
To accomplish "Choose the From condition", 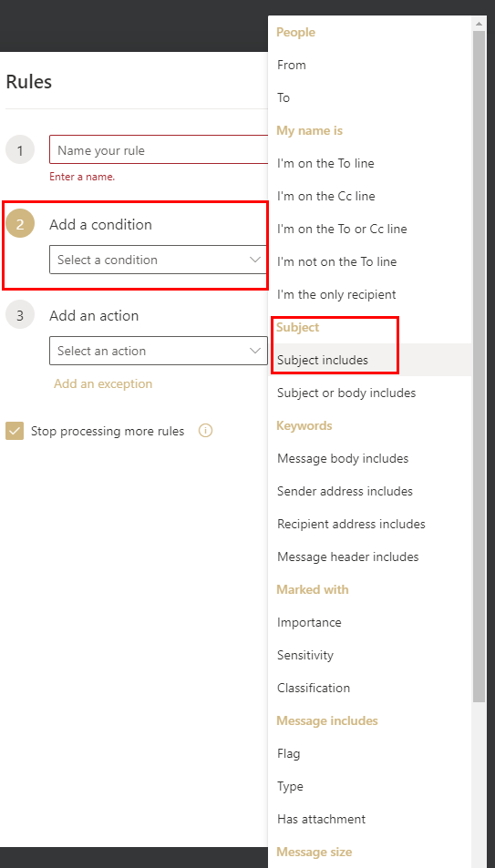I will (370, 65).
